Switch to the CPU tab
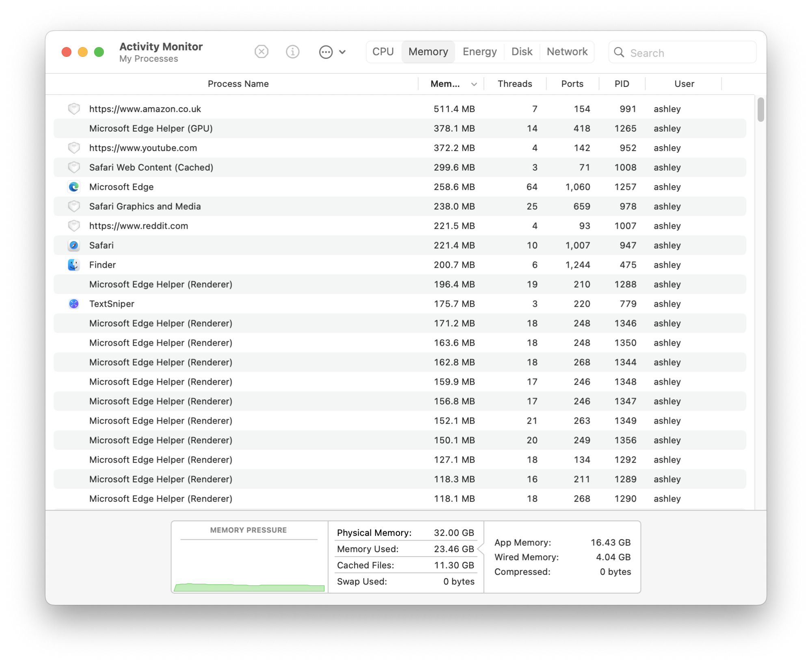 coord(383,52)
